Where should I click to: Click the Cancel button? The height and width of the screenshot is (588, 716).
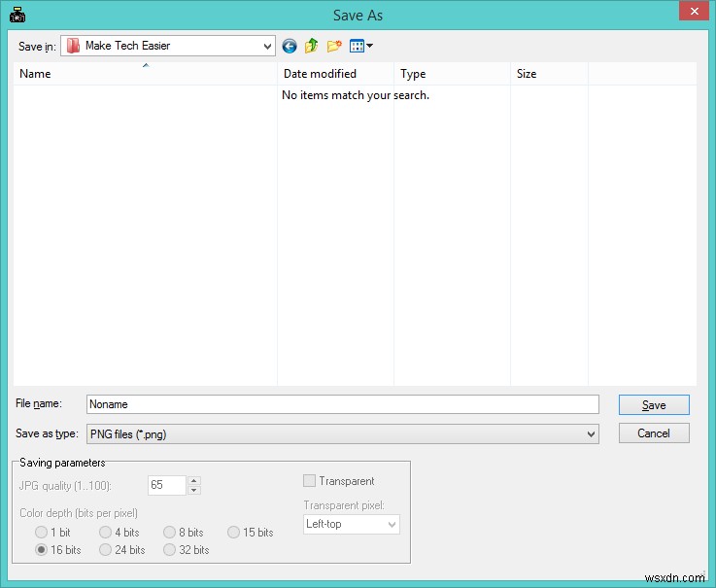pyautogui.click(x=654, y=433)
